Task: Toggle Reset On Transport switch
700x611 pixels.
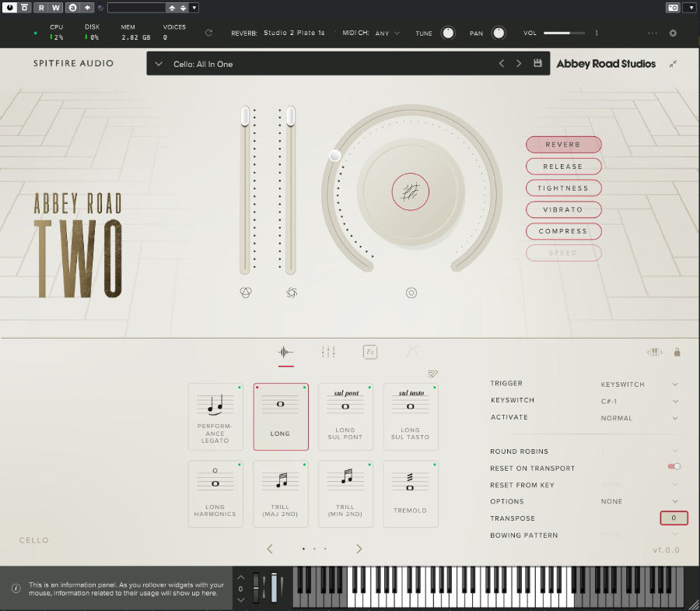Action: pyautogui.click(x=674, y=467)
